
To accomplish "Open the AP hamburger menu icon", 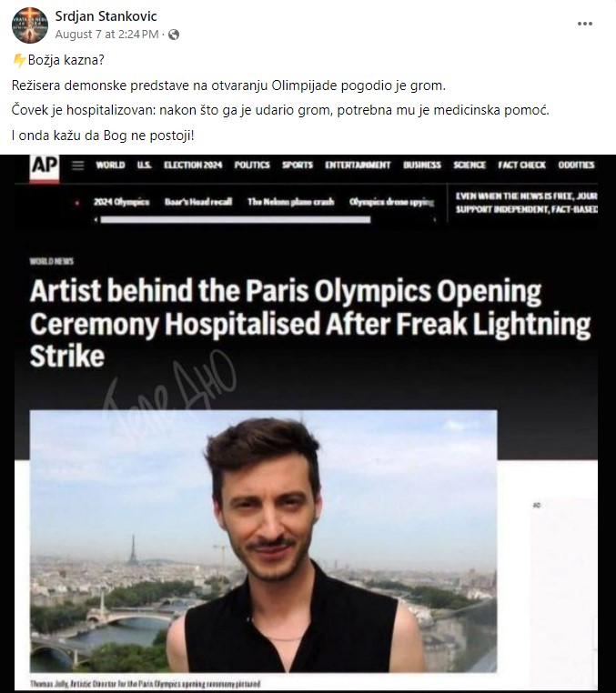I will click(x=78, y=166).
